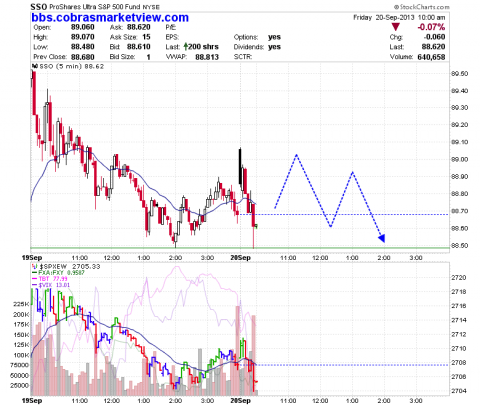480x406 pixels.
Task: Click the EPS label
Action: tap(172, 37)
